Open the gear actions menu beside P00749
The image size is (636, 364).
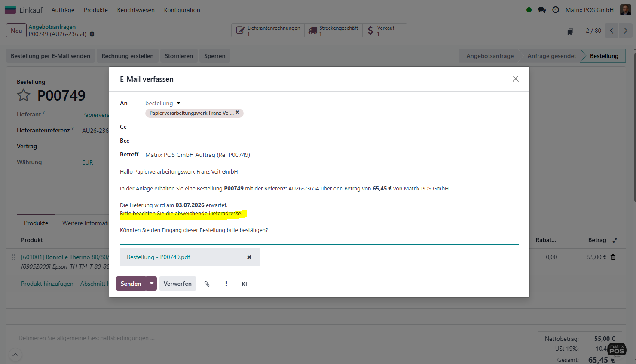click(x=92, y=34)
